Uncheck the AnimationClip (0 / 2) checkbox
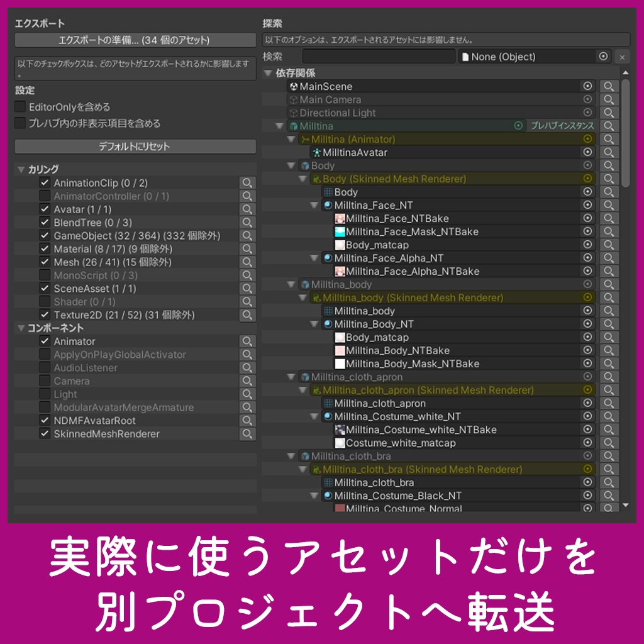Viewport: 644px width, 644px height. pyautogui.click(x=45, y=182)
